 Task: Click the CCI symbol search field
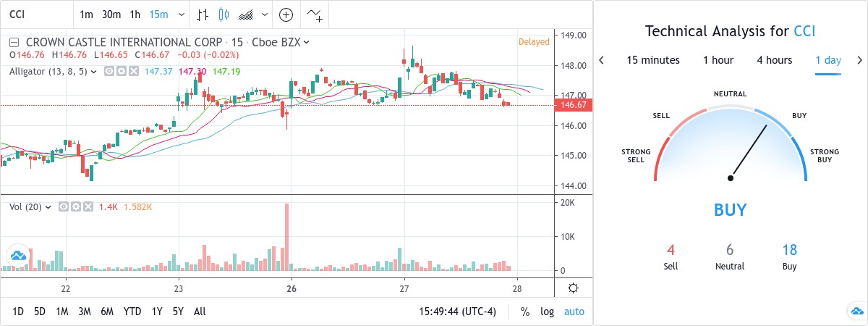(36, 14)
